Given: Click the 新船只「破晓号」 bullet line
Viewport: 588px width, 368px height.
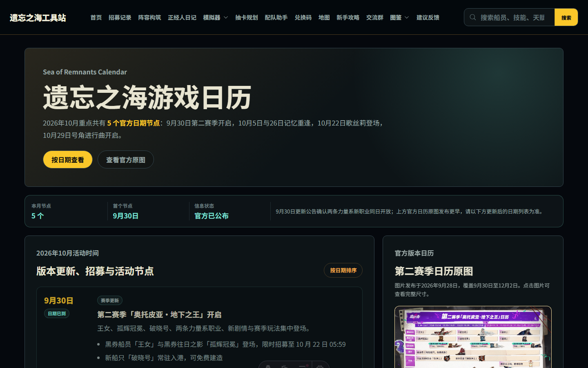Looking at the screenshot, I should [x=164, y=358].
